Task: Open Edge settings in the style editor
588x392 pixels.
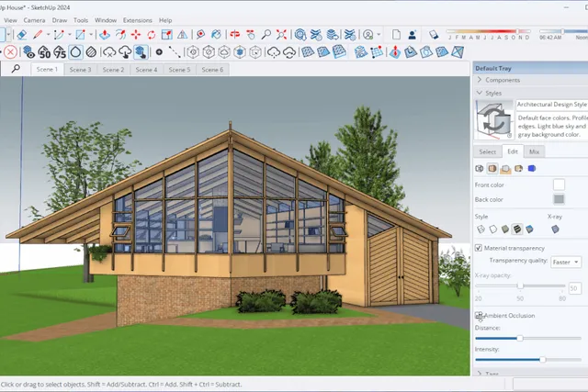Action: [480, 169]
